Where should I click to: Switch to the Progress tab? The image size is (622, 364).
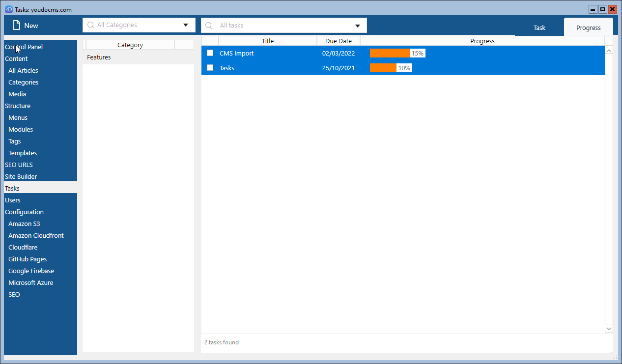pos(588,28)
